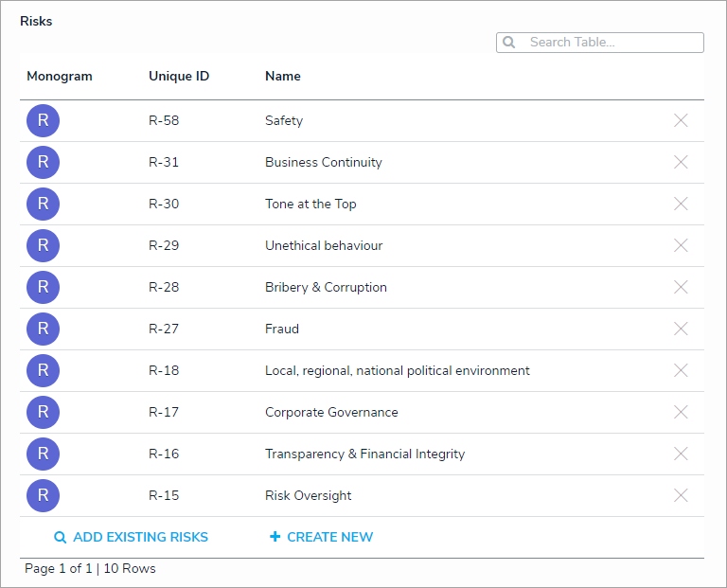Open the Unethical behaviour risk
The height and width of the screenshot is (588, 727).
pyautogui.click(x=324, y=245)
